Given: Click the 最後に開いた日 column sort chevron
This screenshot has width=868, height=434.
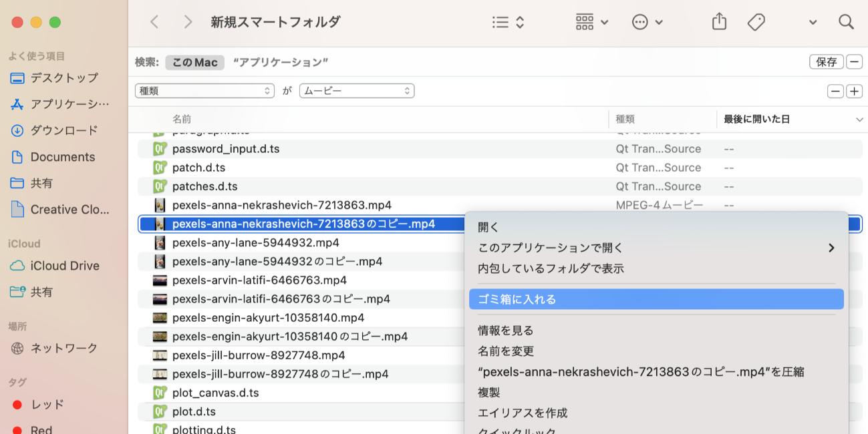Looking at the screenshot, I should [x=861, y=120].
